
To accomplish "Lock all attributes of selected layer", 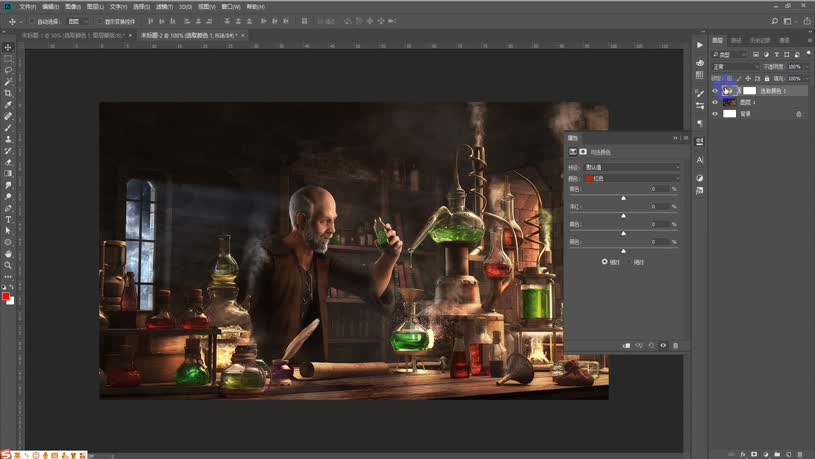I will click(x=767, y=78).
